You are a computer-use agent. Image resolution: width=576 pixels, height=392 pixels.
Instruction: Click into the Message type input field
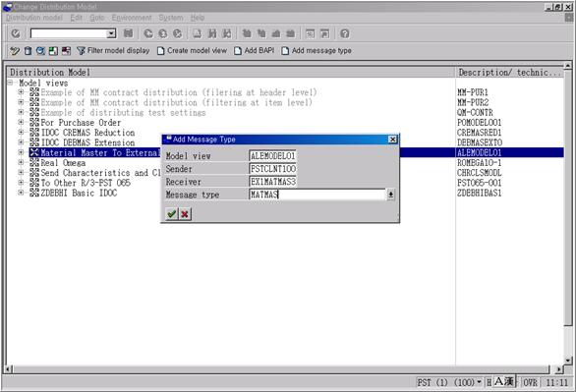[317, 195]
